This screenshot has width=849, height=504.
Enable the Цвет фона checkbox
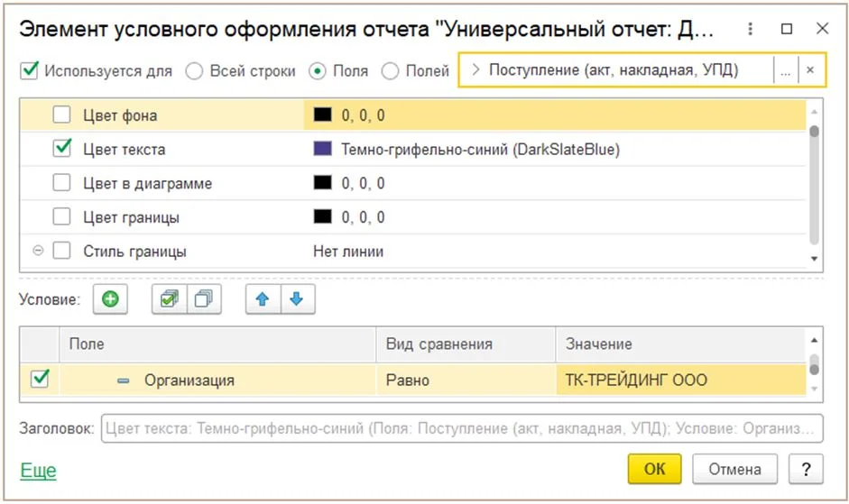tap(61, 115)
